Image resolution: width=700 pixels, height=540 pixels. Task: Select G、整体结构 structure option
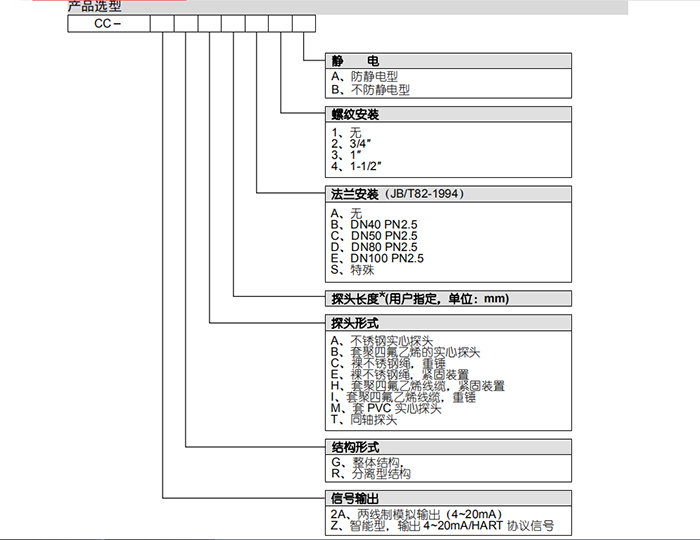(370, 462)
